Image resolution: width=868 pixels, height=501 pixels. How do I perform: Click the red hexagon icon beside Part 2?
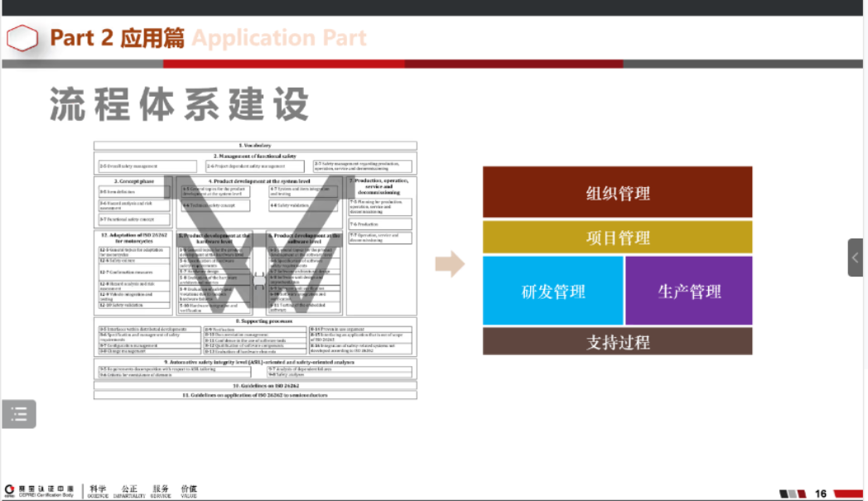click(22, 38)
